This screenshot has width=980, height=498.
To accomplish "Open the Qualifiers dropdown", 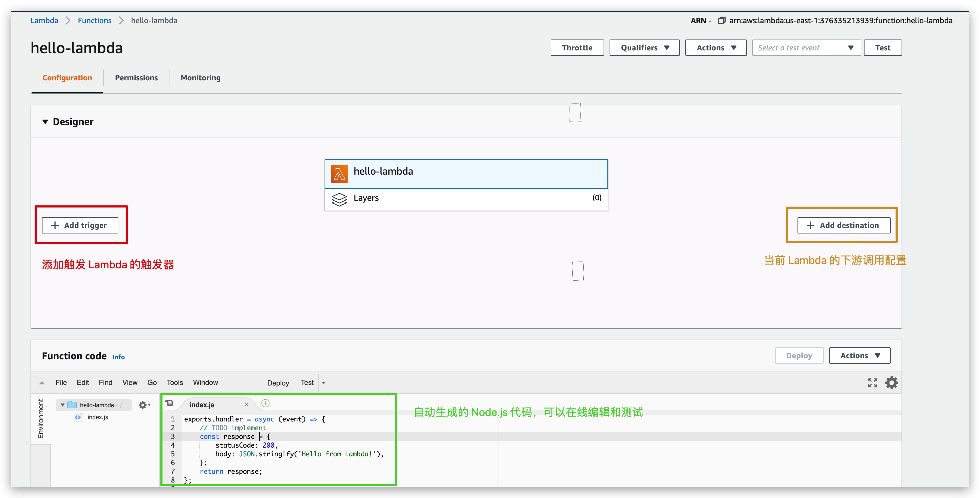I will [x=644, y=48].
